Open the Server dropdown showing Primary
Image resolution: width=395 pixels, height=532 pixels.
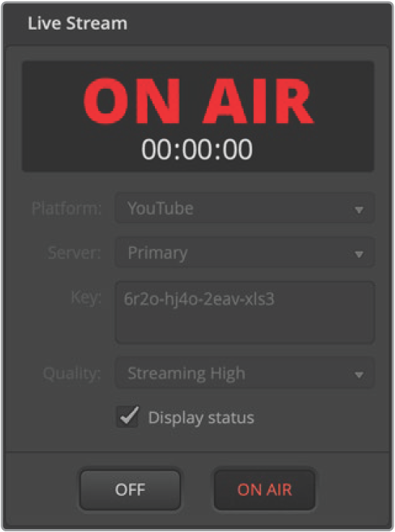(x=244, y=253)
